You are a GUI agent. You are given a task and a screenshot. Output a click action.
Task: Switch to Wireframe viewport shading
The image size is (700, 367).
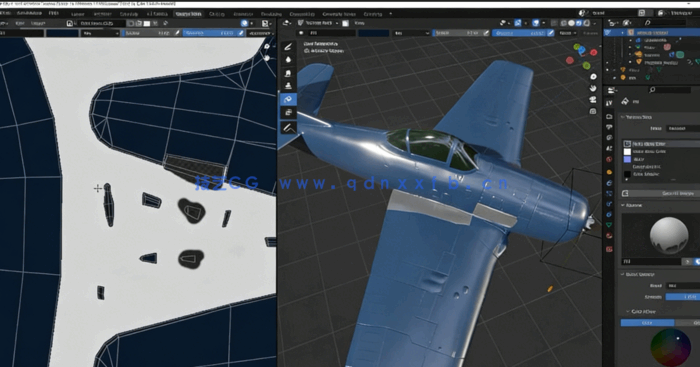[564, 23]
